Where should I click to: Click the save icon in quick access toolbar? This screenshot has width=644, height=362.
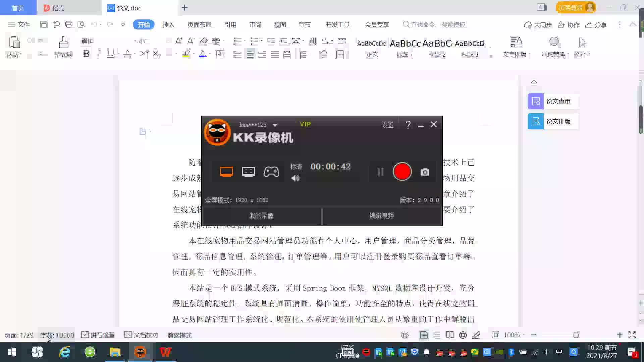coord(44,24)
